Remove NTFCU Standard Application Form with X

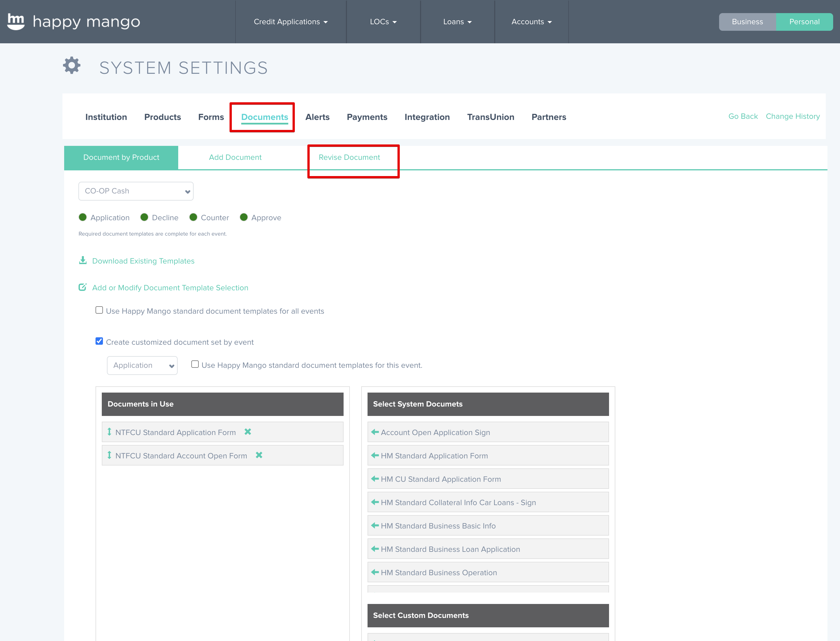tap(248, 432)
